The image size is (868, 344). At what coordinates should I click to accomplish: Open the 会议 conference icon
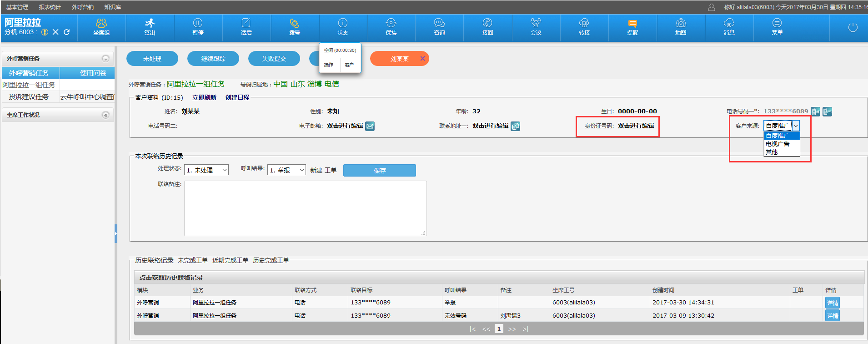click(x=536, y=27)
